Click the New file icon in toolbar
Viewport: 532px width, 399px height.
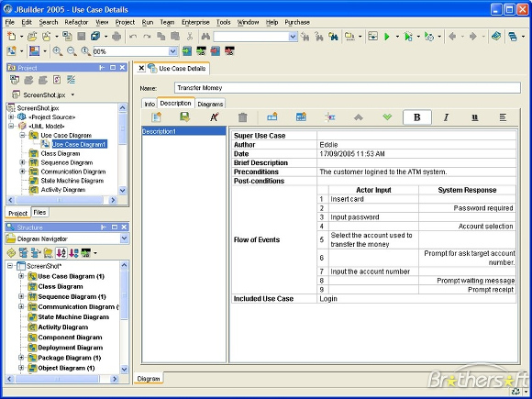click(x=12, y=36)
